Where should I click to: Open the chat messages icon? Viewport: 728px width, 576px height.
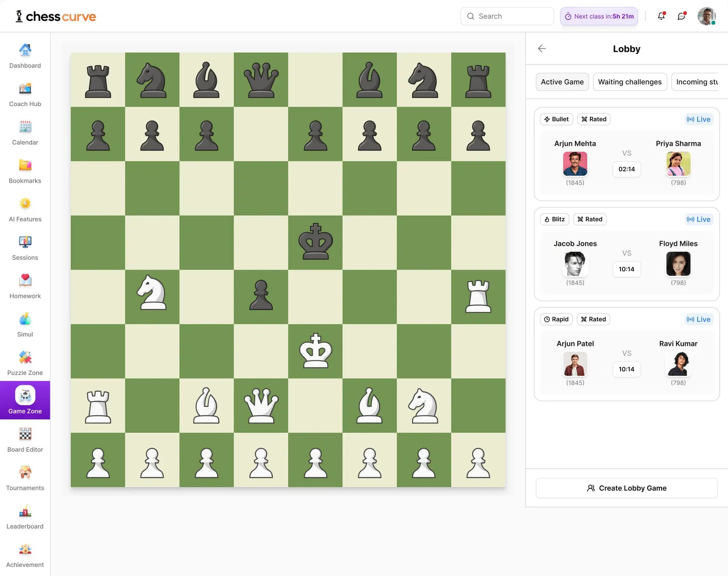coord(681,16)
